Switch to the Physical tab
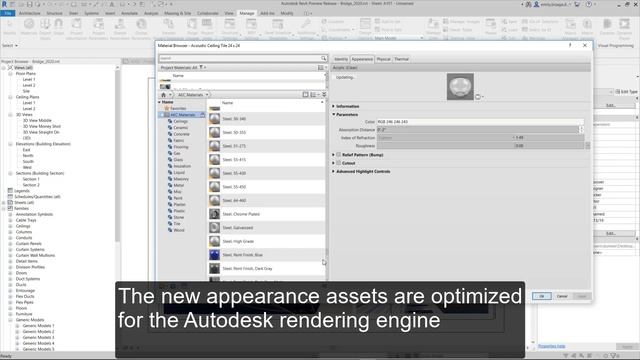Image resolution: width=640 pixels, height=360 pixels. click(x=383, y=59)
